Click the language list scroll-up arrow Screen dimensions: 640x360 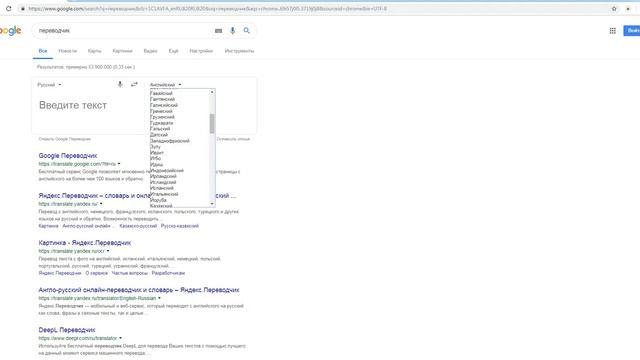click(x=212, y=92)
